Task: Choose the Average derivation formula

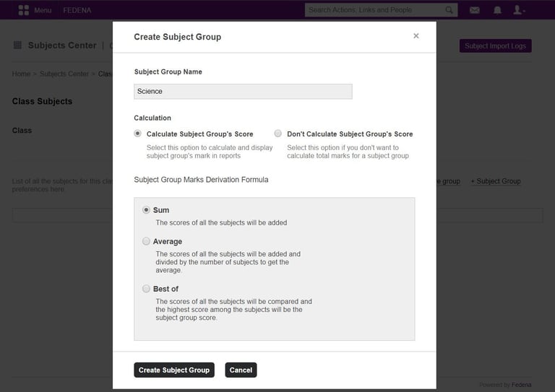Action: coord(147,242)
